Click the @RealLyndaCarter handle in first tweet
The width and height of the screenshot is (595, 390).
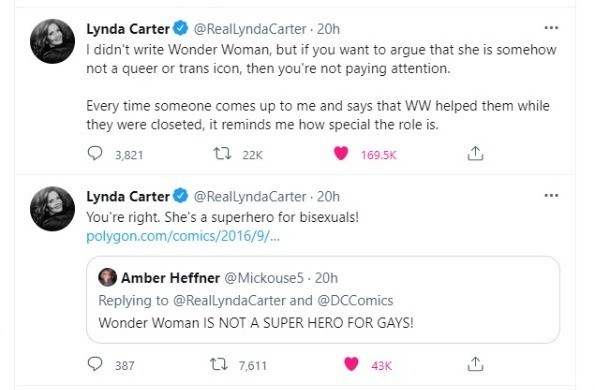(x=250, y=29)
